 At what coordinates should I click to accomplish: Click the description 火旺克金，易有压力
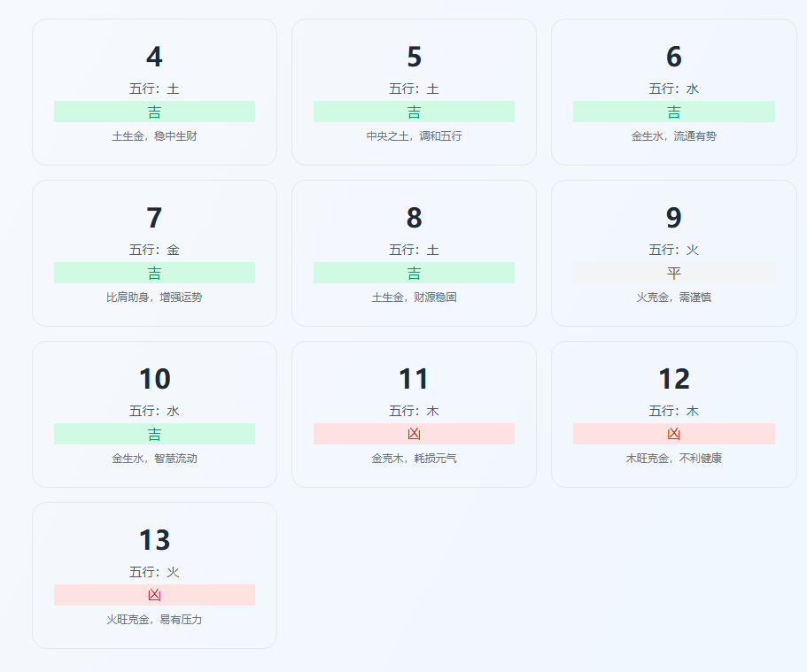(x=154, y=620)
